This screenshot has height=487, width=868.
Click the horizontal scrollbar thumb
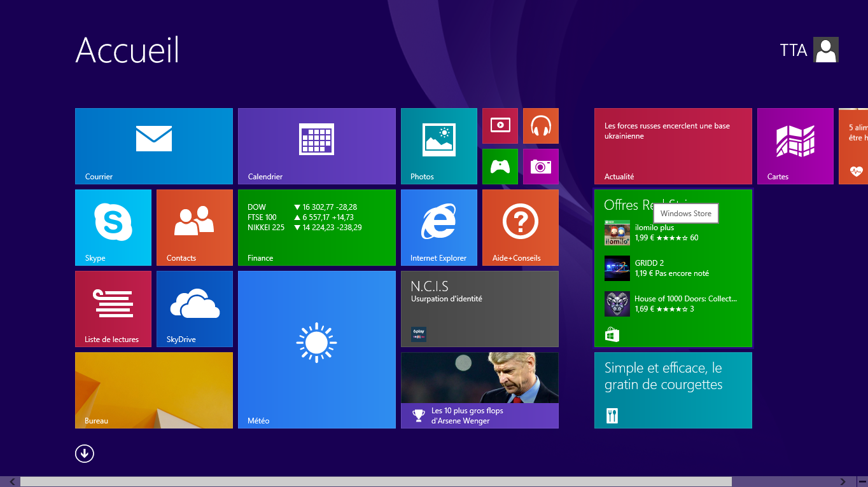376,482
